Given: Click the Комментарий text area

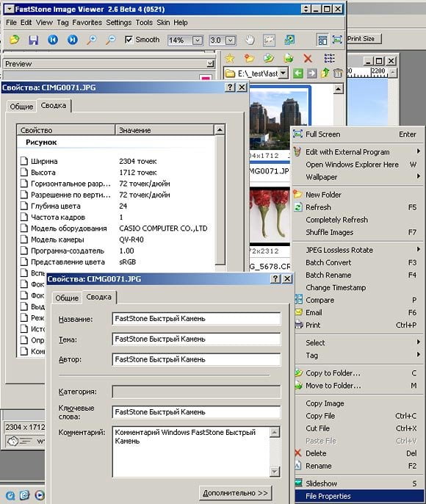Looking at the screenshot, I should point(192,451).
